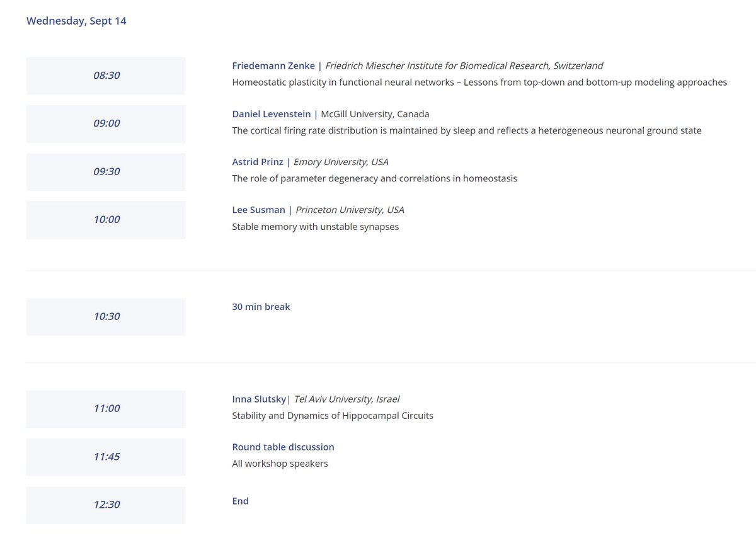The image size is (756, 543).
Task: Open Astrid Prinz's profile link
Action: [257, 161]
